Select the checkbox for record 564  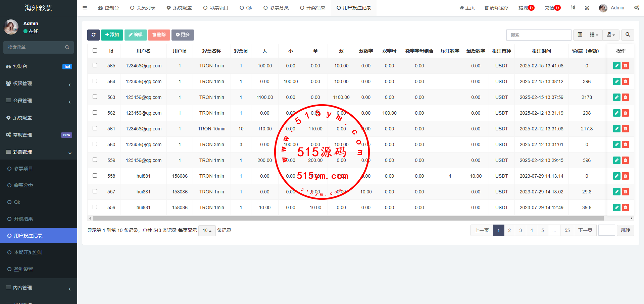point(95,81)
